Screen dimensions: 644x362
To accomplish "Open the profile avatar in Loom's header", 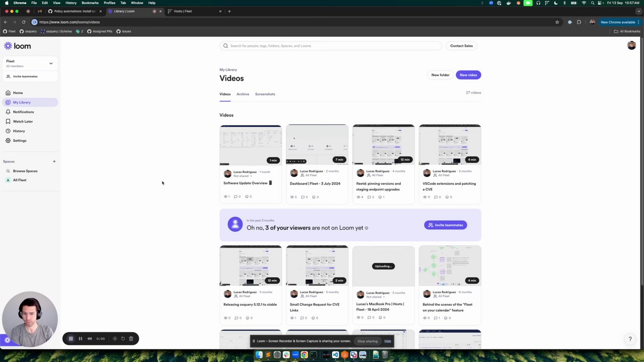I will (631, 45).
